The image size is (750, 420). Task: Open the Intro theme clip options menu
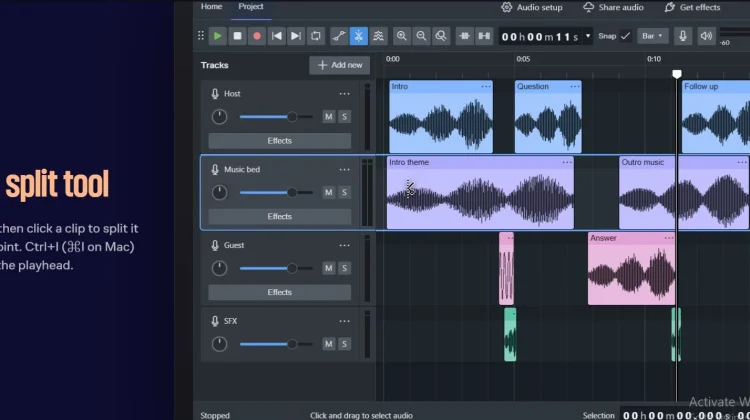pos(567,162)
